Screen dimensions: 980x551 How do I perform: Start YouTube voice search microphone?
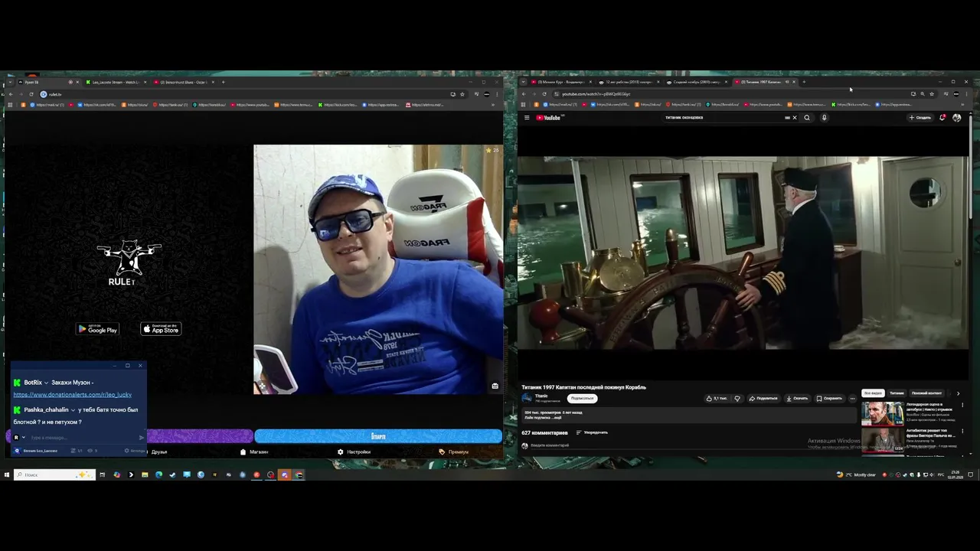pyautogui.click(x=824, y=118)
